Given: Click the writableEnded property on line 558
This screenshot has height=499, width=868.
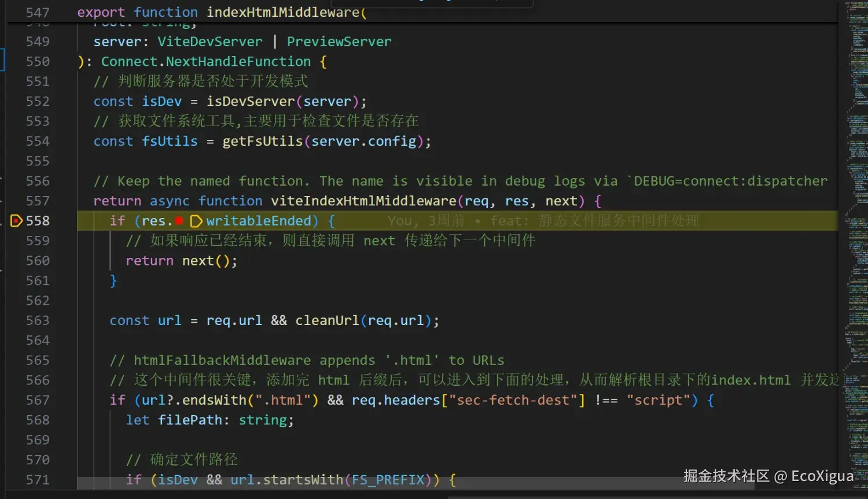Looking at the screenshot, I should (259, 221).
